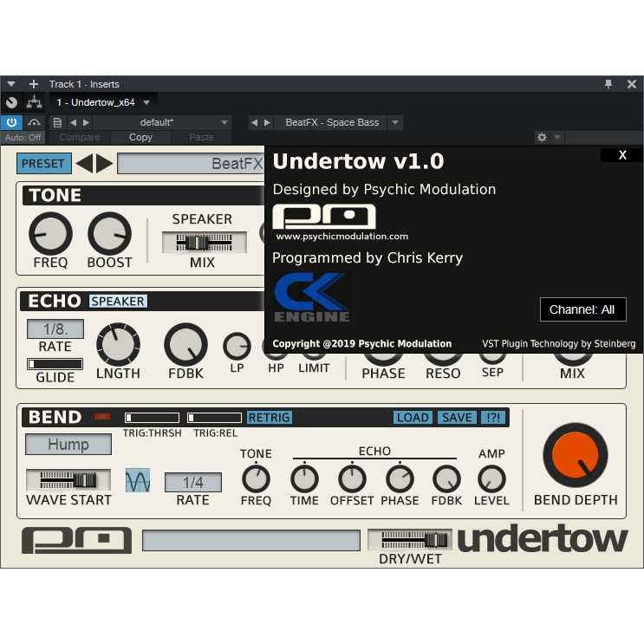Click the TRIG:REL slider
The height and width of the screenshot is (644, 644).
pos(214,418)
